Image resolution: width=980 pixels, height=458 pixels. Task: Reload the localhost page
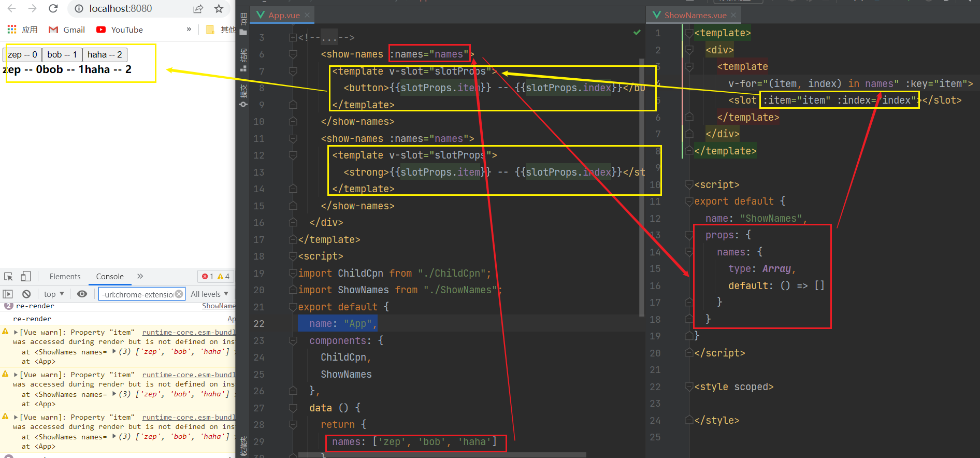coord(53,8)
